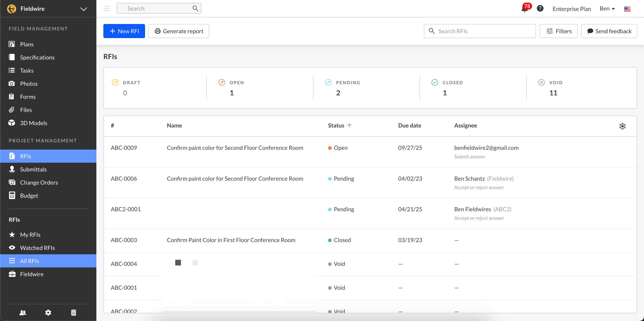Expand the Fieldwire project dropdown chevron

(83, 9)
